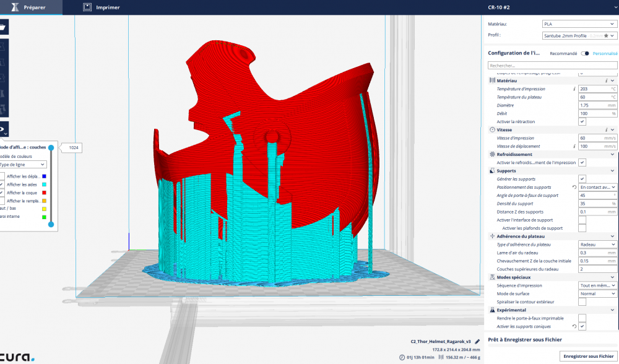Image resolution: width=619 pixels, height=364 pixels.
Task: Check Spiraliser le contour extérieur
Action: [582, 302]
